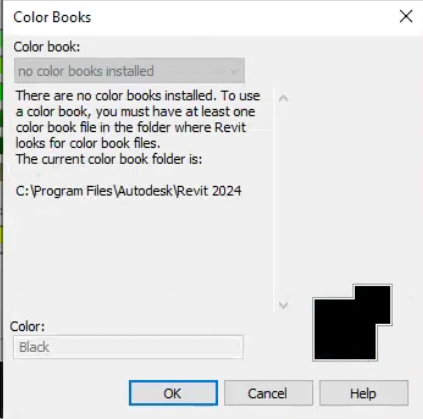Click the up arrow of the message scrollbar
The height and width of the screenshot is (419, 423).
283,98
